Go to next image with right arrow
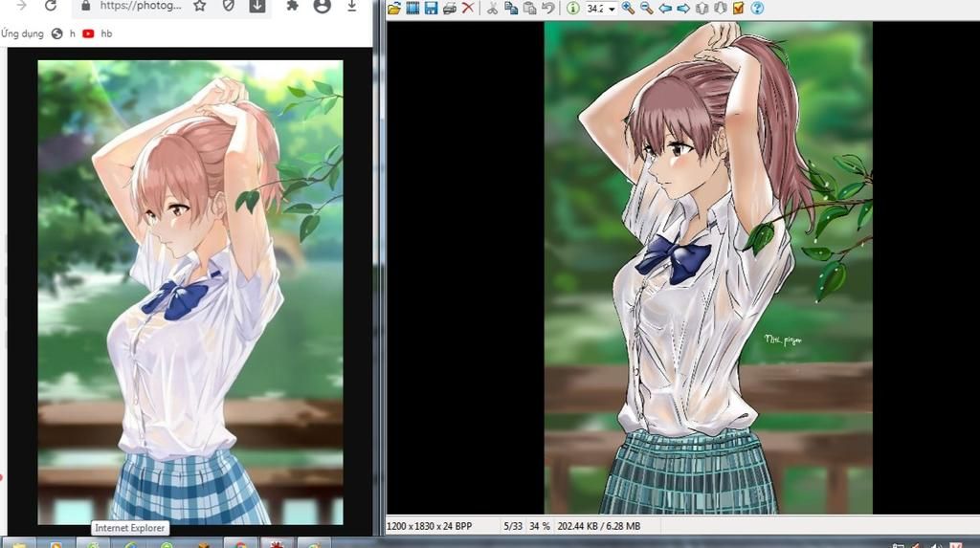980x548 pixels. pos(683,8)
